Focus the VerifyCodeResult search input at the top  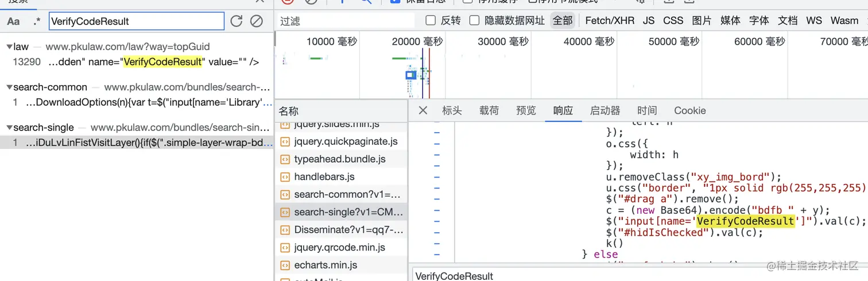pos(136,21)
